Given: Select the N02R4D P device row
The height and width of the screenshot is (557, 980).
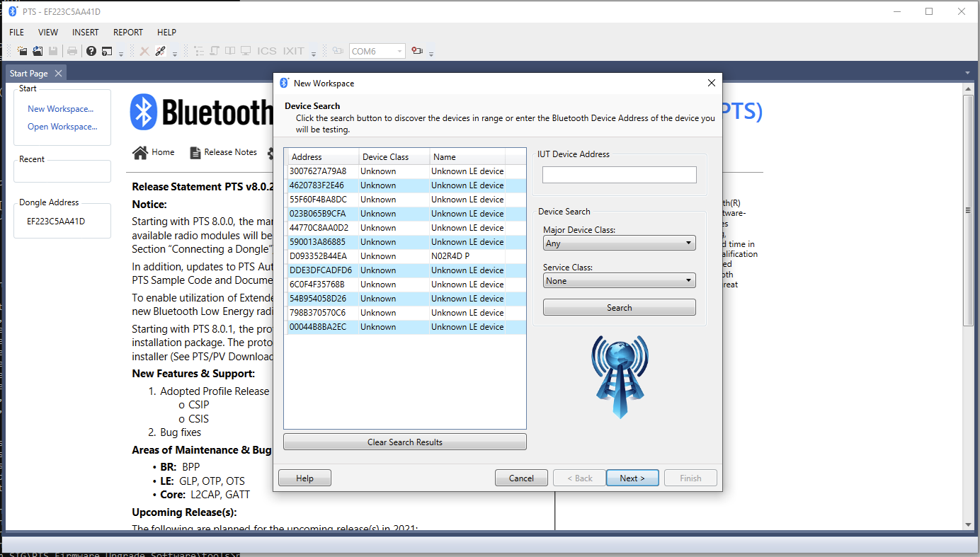Looking at the screenshot, I should [x=404, y=256].
